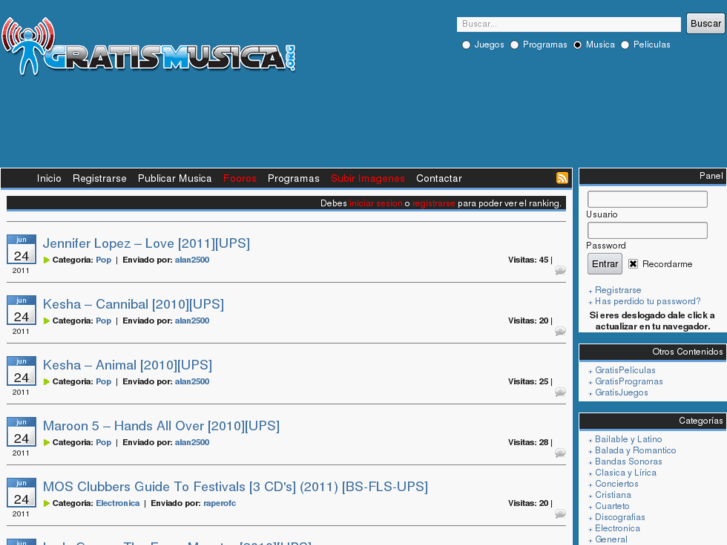Screen dimensions: 727x545
Task: Click the Buscar search button
Action: [706, 24]
